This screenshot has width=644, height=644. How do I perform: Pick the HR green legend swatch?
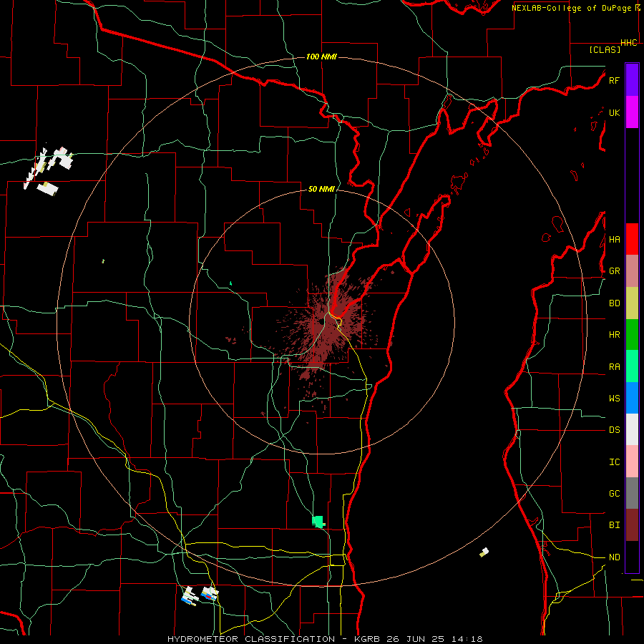(x=632, y=334)
